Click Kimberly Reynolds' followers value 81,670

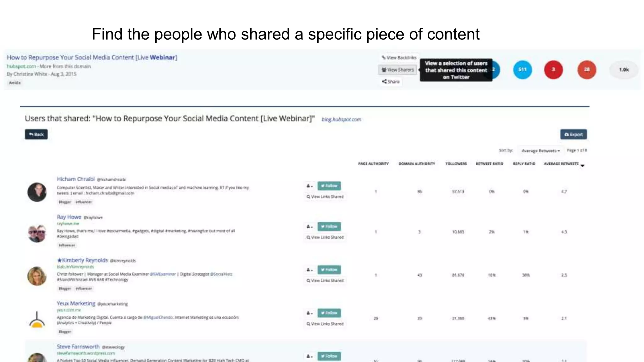tap(458, 275)
